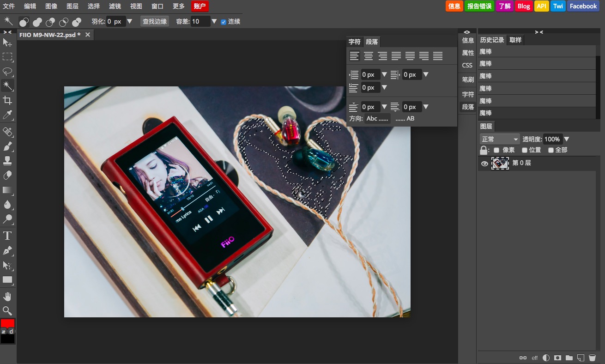Hide 第 0 层 with the eye icon
The height and width of the screenshot is (364, 605).
[484, 164]
